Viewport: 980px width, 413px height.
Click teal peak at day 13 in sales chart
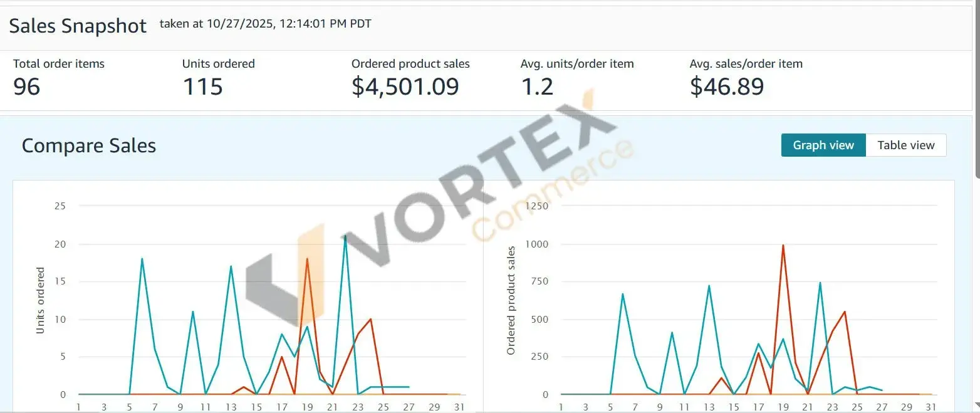click(709, 286)
